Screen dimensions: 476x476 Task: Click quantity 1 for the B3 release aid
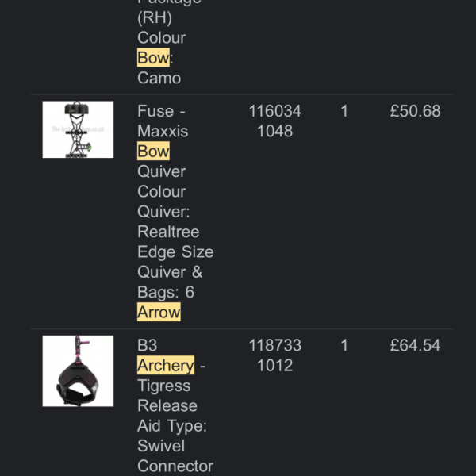[344, 345]
